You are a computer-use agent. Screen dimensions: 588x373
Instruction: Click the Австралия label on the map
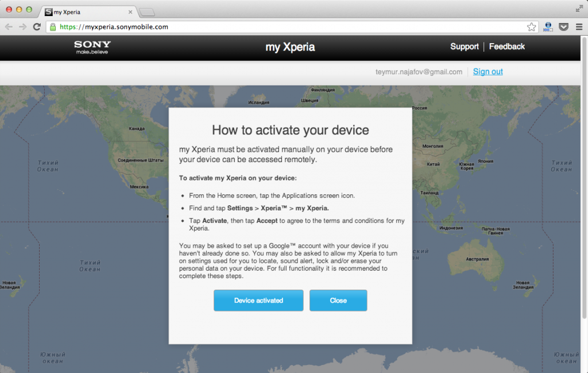tap(477, 259)
